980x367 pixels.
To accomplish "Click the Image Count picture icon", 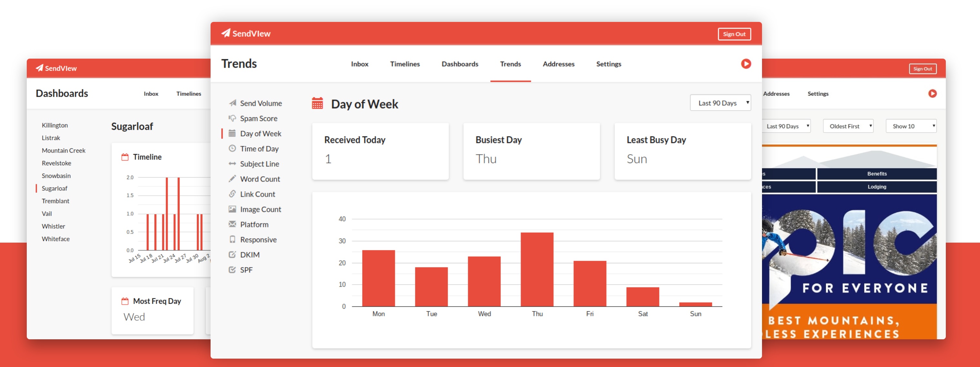I will pos(232,209).
